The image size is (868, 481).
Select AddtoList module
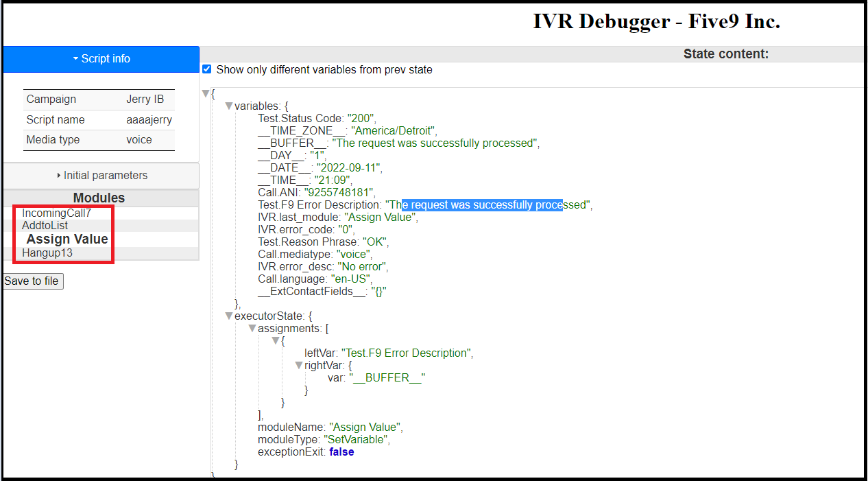click(45, 226)
